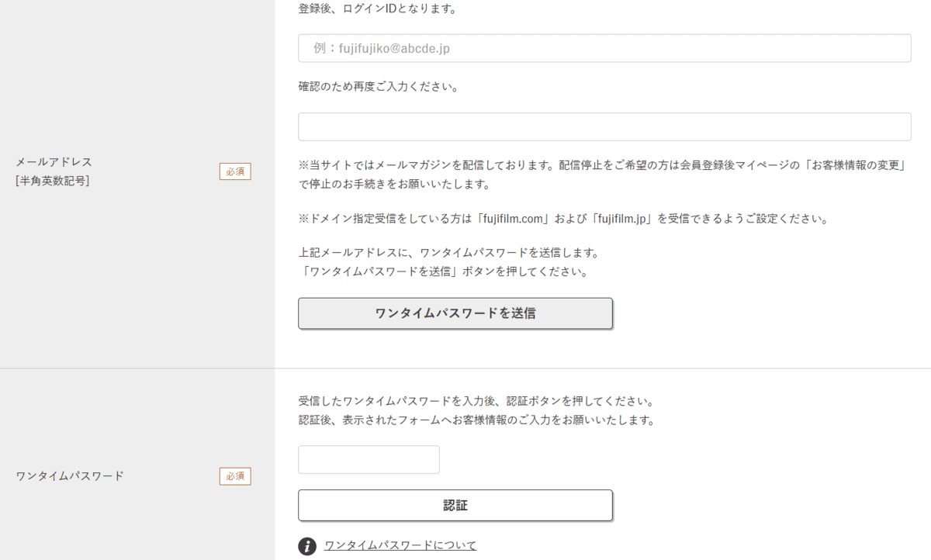Select the one-time password input box
931x560 pixels.
pos(369,460)
